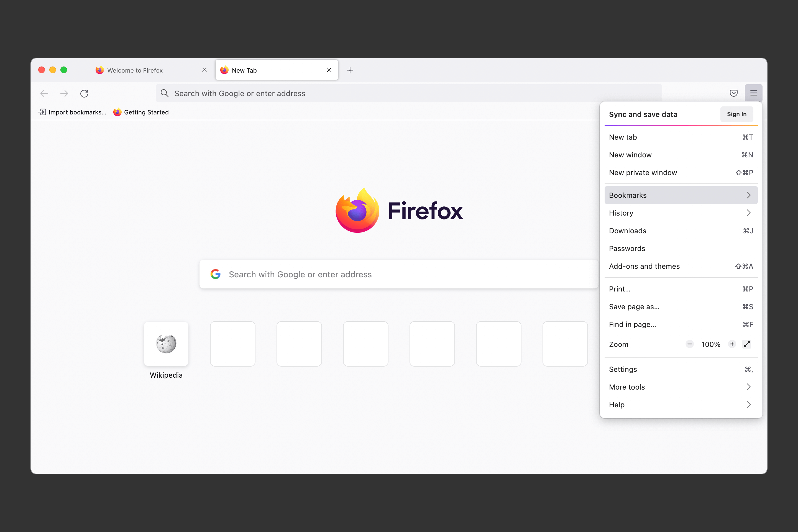798x532 pixels.
Task: Close the Welcome to Firefox tab
Action: (204, 70)
